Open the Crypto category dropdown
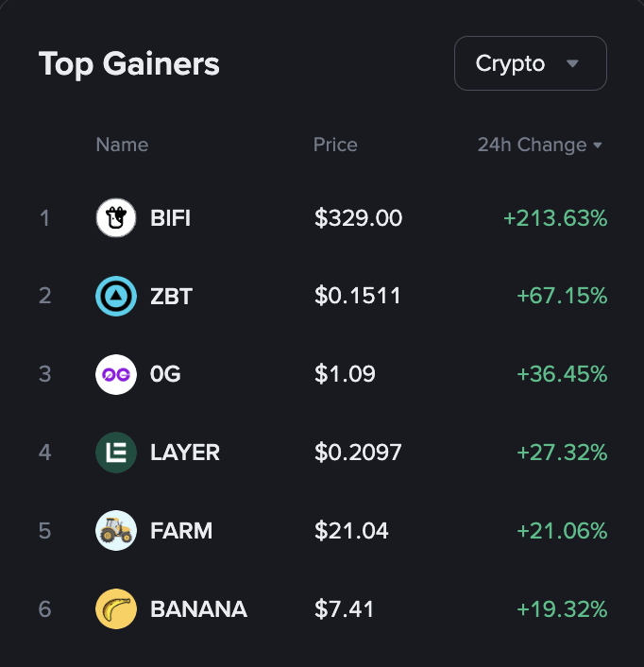The width and height of the screenshot is (644, 667). 530,63
